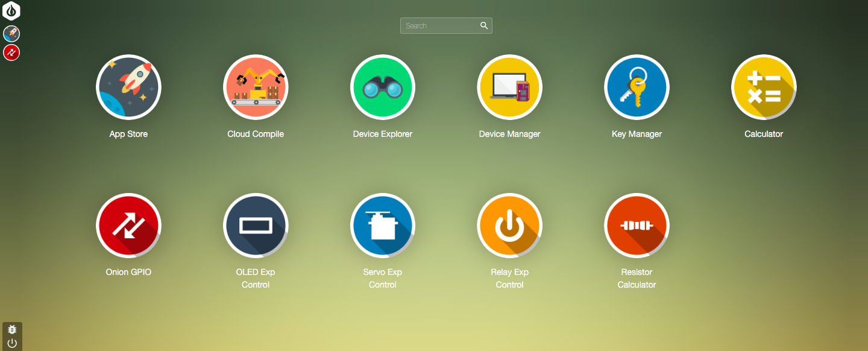Image resolution: width=868 pixels, height=351 pixels.
Task: Open the App Store rocket icon
Action: (x=128, y=87)
